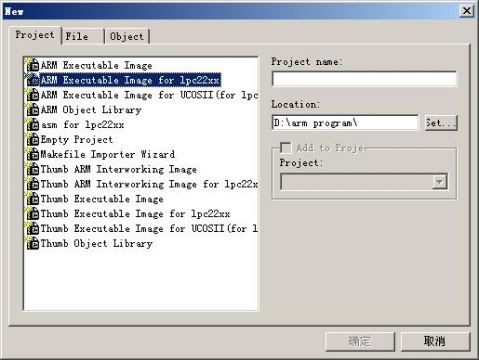This screenshot has height=360, width=479.
Task: Click icon beside Thumb Executable Image
Action: 32,199
